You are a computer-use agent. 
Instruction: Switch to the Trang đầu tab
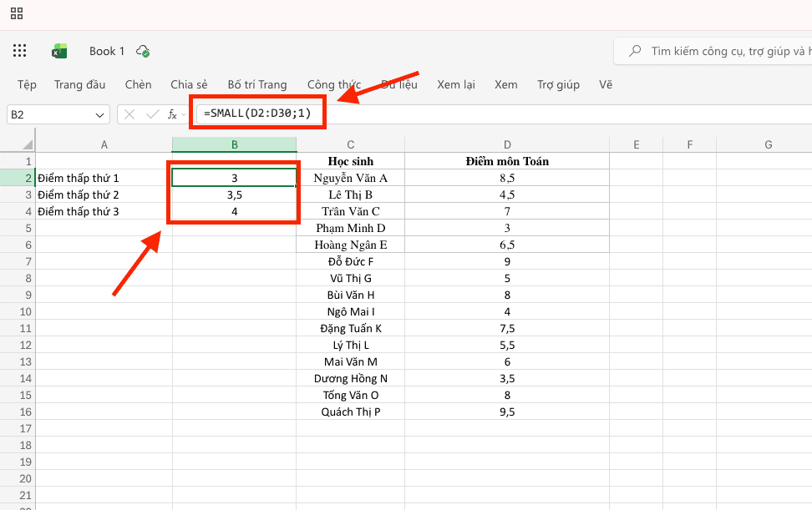tap(79, 84)
